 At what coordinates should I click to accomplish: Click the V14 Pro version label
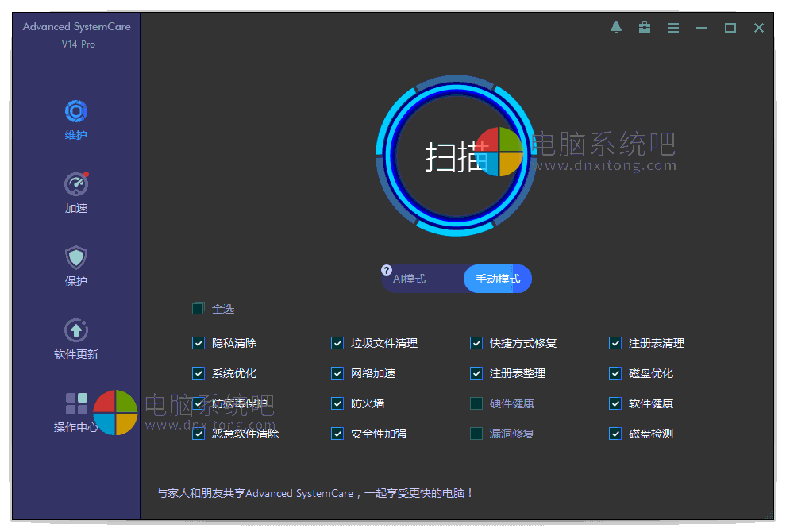click(78, 44)
